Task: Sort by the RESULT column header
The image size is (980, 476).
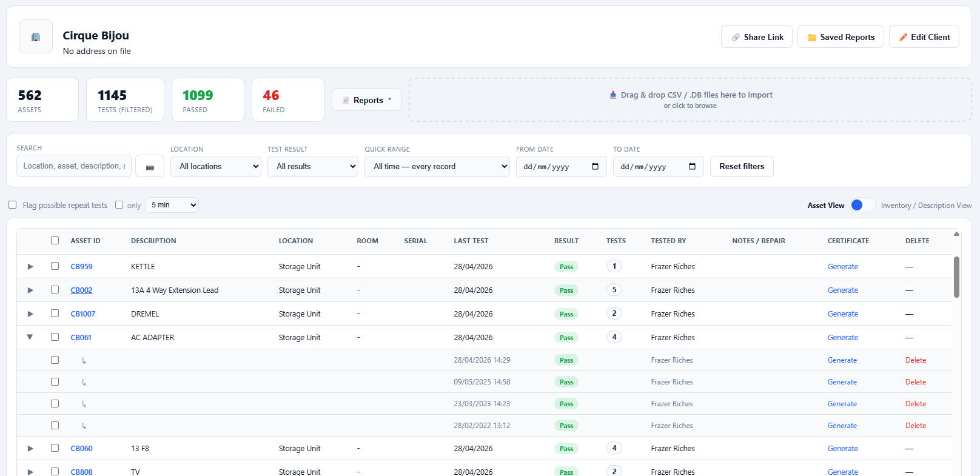Action: tap(566, 241)
